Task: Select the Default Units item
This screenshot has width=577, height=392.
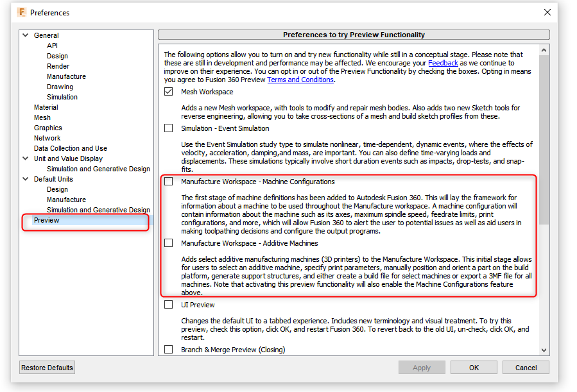Action: tap(53, 179)
